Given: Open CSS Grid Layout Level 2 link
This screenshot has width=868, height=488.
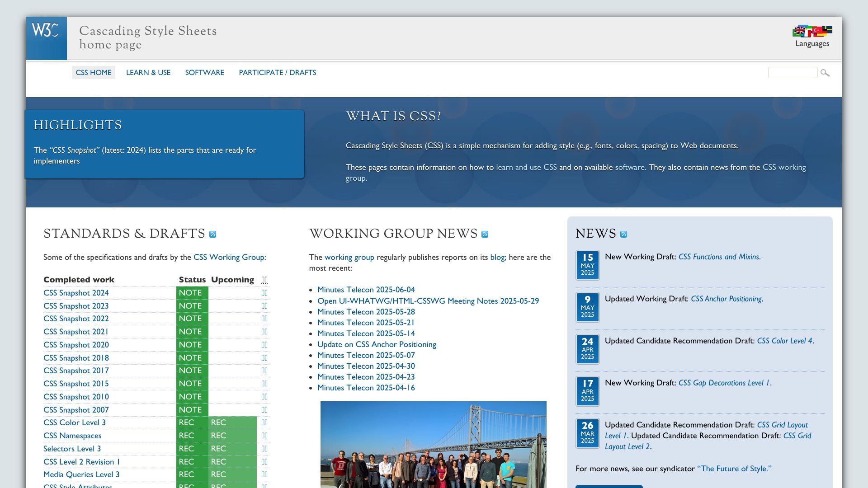Looking at the screenshot, I should click(x=708, y=441).
